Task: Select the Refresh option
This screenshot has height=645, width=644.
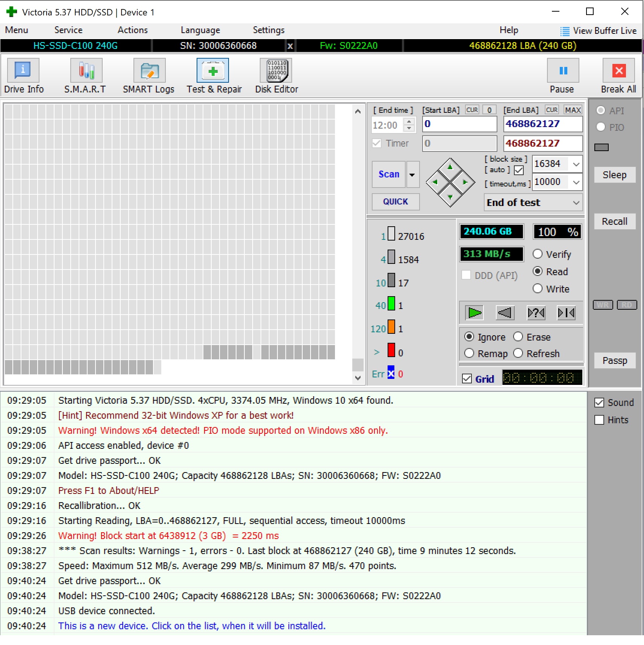Action: [536, 354]
